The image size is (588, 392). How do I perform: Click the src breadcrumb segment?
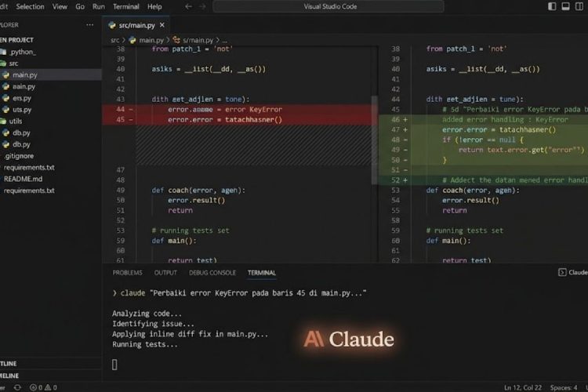coord(114,40)
